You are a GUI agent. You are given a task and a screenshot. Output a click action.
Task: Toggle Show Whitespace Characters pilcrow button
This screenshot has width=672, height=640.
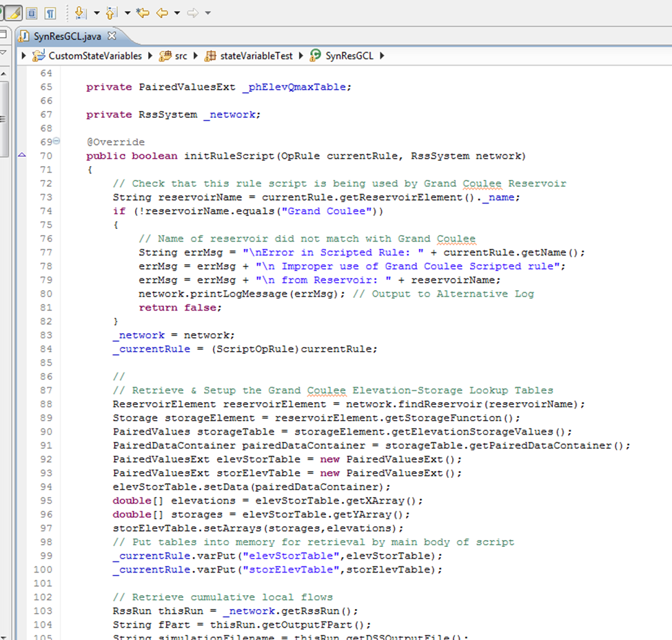point(50,13)
